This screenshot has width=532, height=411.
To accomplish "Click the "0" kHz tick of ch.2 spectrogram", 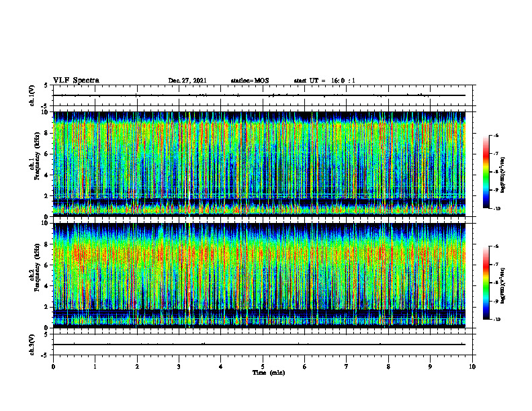I will coord(46,328).
